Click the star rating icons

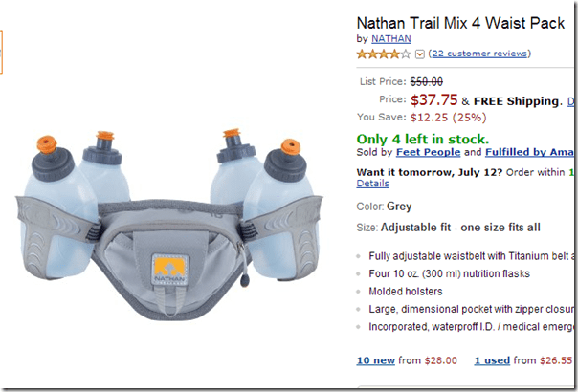[384, 54]
